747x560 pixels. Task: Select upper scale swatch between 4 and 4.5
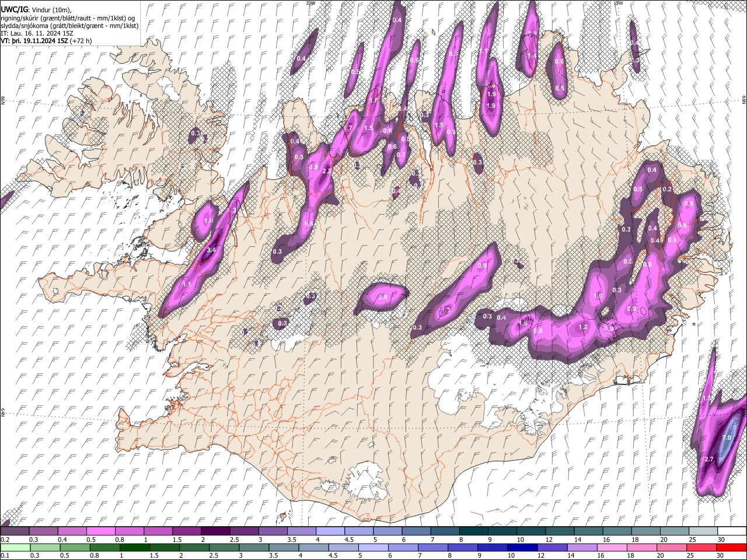(330, 531)
